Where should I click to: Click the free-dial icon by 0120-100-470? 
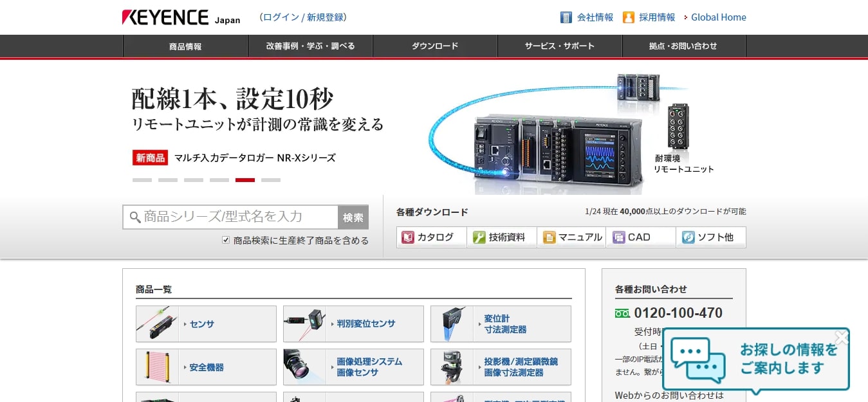click(x=622, y=313)
